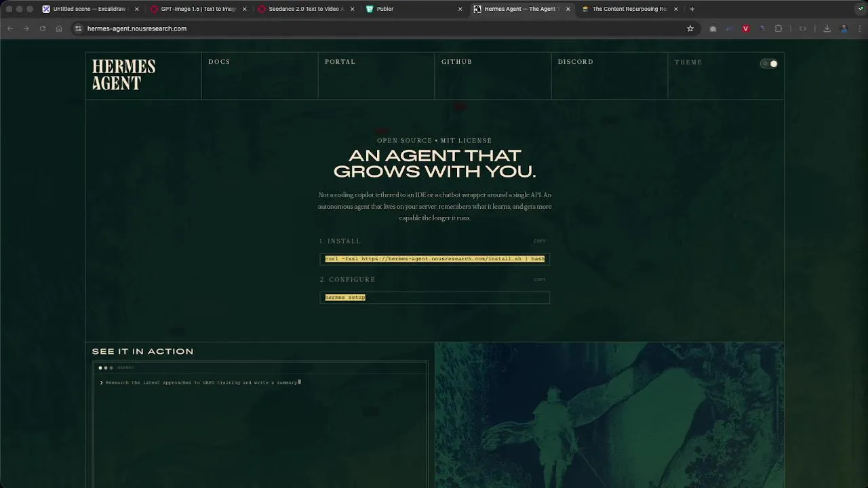
Task: Open the GITHUB navigation link
Action: tap(456, 62)
